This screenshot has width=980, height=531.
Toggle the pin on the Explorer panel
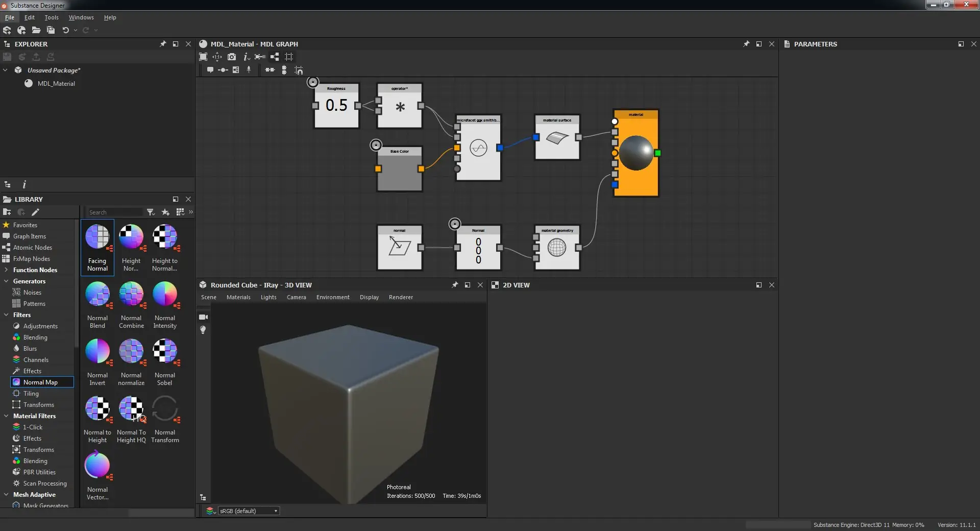(163, 44)
